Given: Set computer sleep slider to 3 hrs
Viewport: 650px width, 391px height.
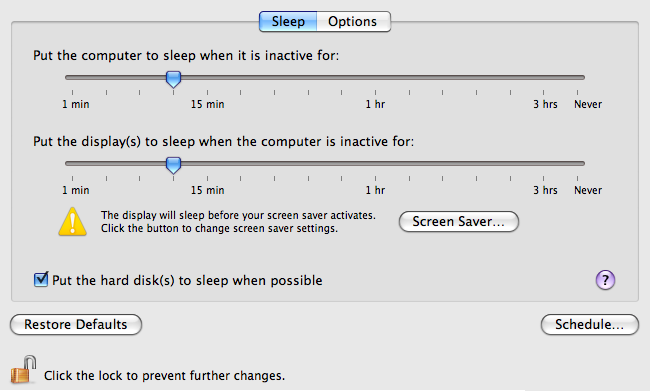Looking at the screenshot, I should (x=543, y=78).
